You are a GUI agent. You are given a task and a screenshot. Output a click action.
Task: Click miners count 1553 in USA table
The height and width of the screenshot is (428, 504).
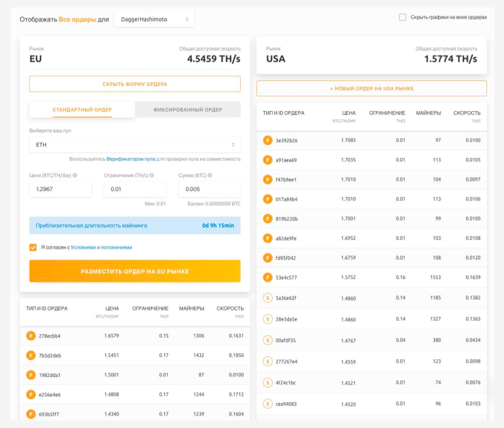coord(436,278)
